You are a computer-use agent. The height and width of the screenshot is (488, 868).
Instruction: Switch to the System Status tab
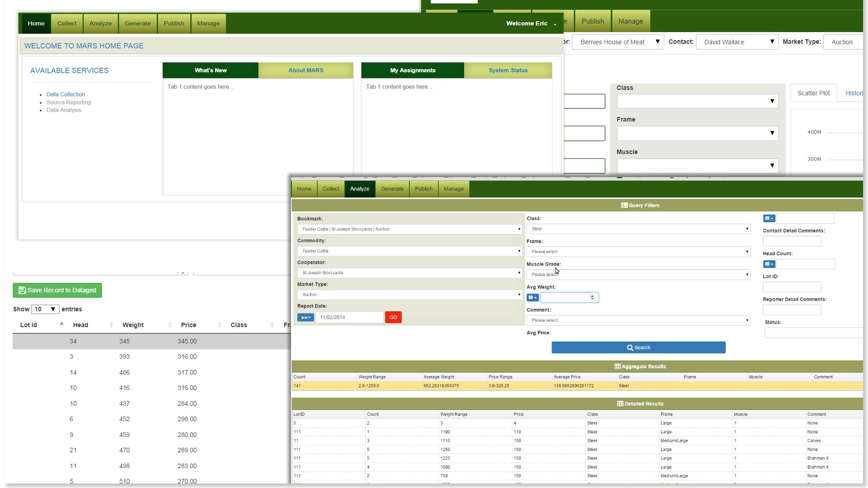click(x=508, y=70)
